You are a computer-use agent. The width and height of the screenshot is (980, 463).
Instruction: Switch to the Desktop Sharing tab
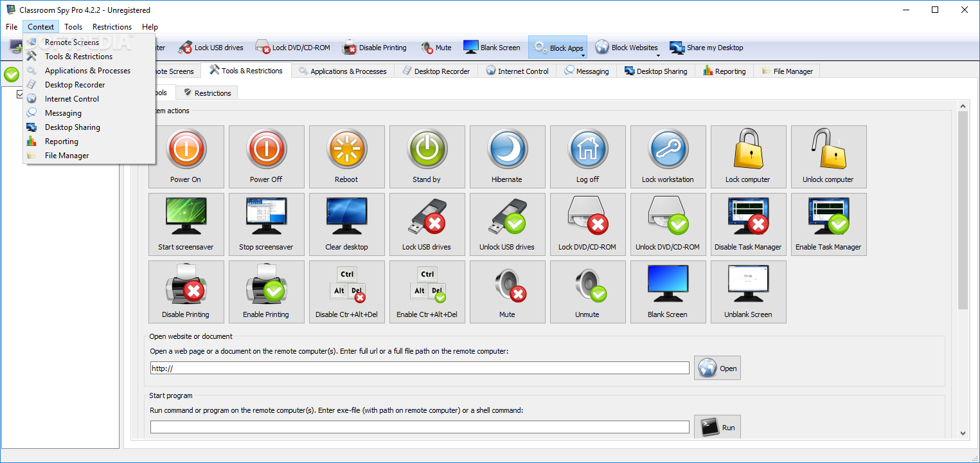tap(656, 71)
